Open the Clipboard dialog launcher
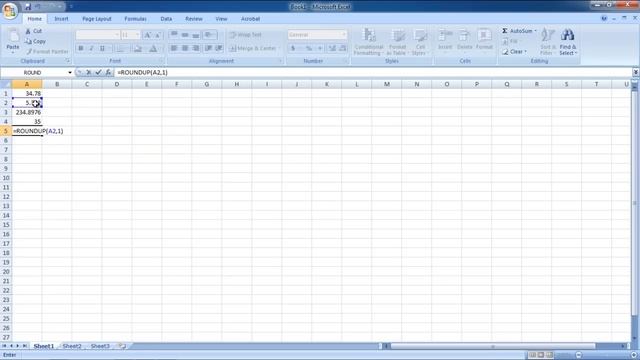Viewport: 640px width, 360px height. 68,61
